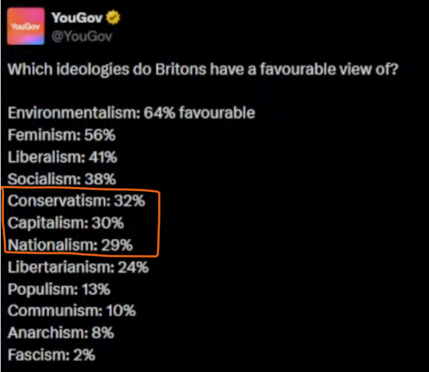
Task: Select the Feminism: 56% line
Action: point(62,135)
